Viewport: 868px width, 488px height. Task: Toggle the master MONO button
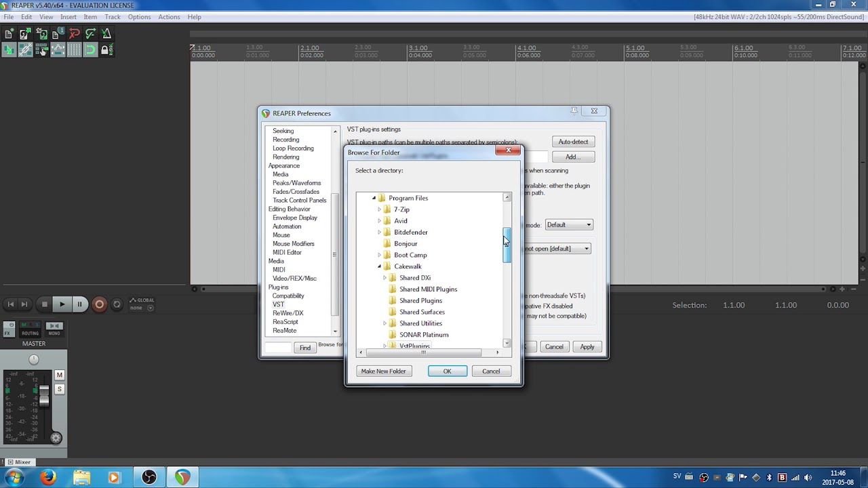(54, 329)
